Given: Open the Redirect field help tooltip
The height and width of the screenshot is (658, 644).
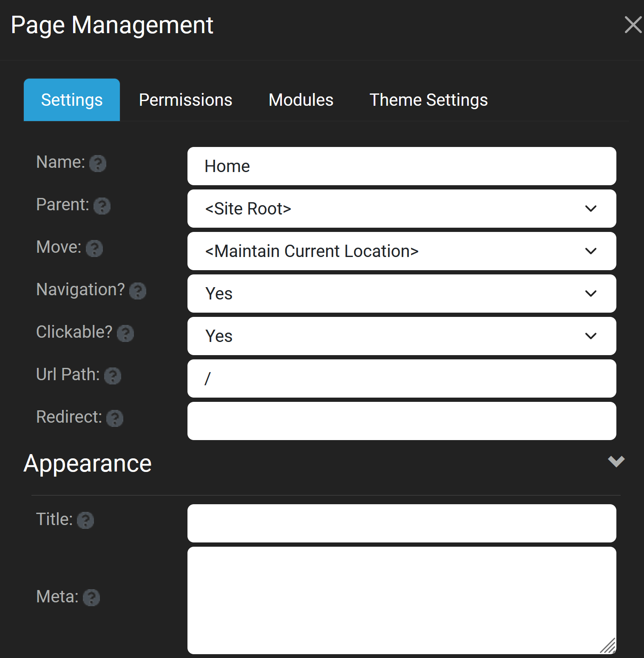Looking at the screenshot, I should click(x=115, y=419).
